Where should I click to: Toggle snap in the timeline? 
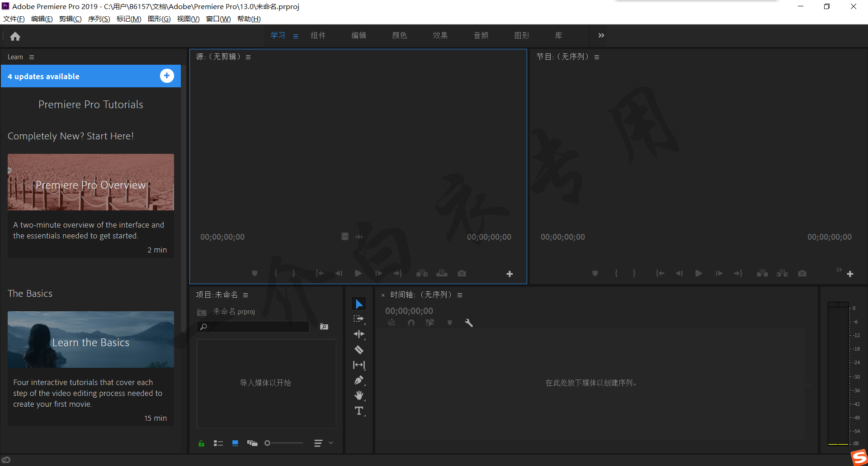(x=411, y=323)
